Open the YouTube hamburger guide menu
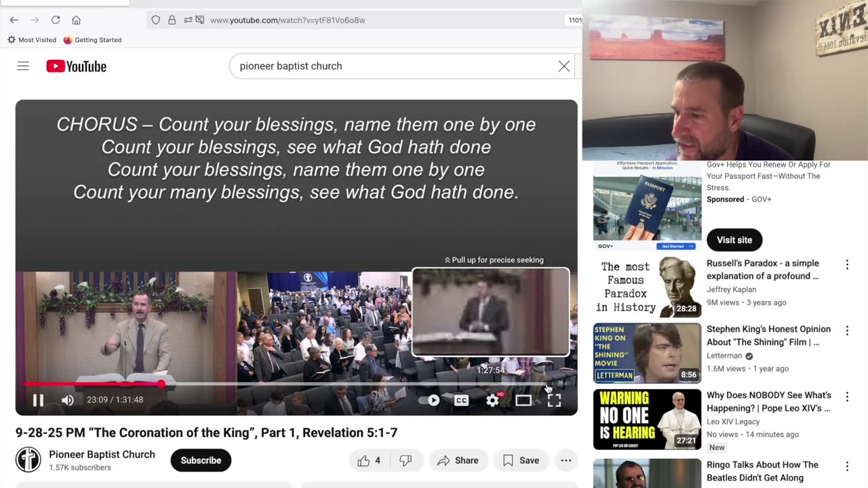868x488 pixels. (23, 66)
